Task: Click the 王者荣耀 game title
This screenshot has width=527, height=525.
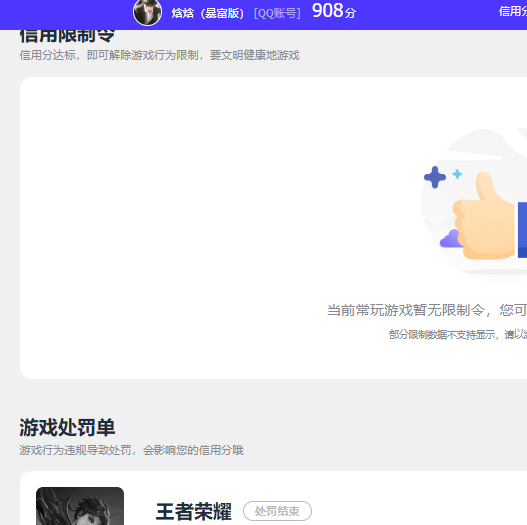Action: coord(194,512)
